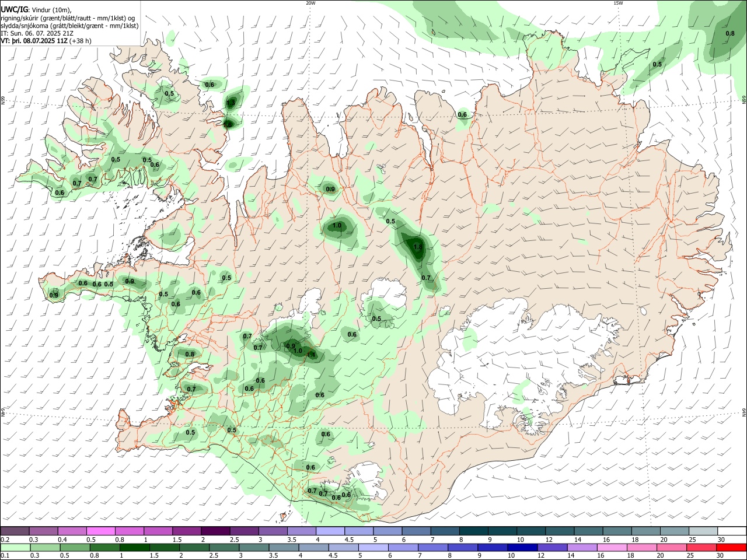This screenshot has width=747, height=560.
Task: Select the bottom-row blue swatch between 8 and 9
Action: (x=463, y=548)
